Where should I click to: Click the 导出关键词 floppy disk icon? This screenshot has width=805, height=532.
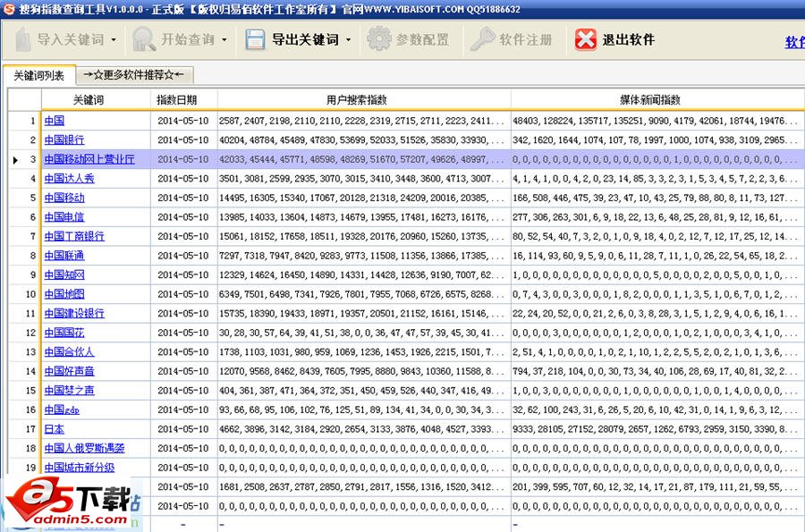(255, 40)
